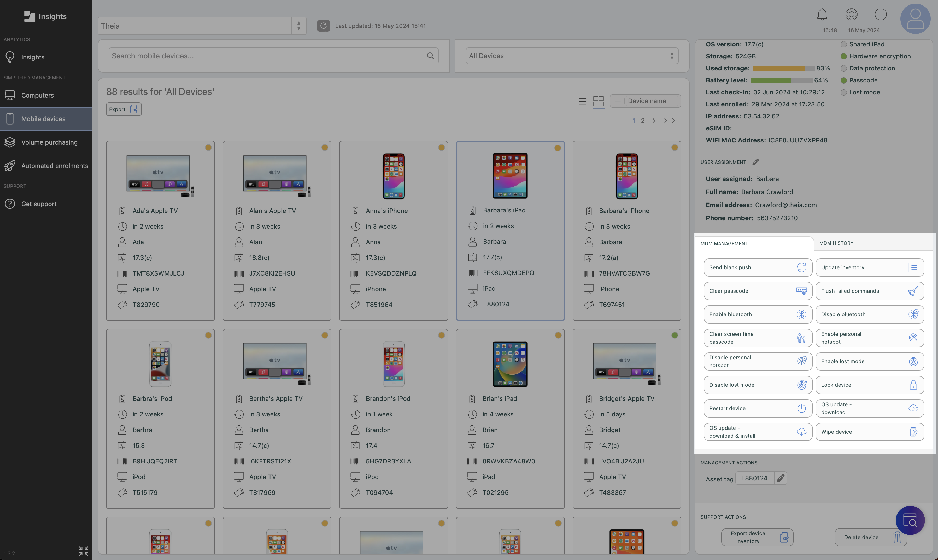Toggle Data protection indicator

coord(843,68)
